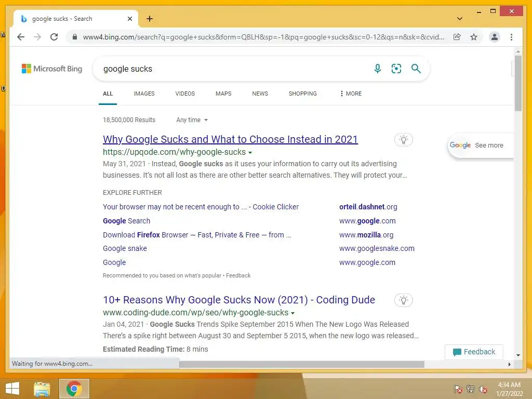The width and height of the screenshot is (532, 399).
Task: Click Google 'See more' side button
Action: (480, 145)
